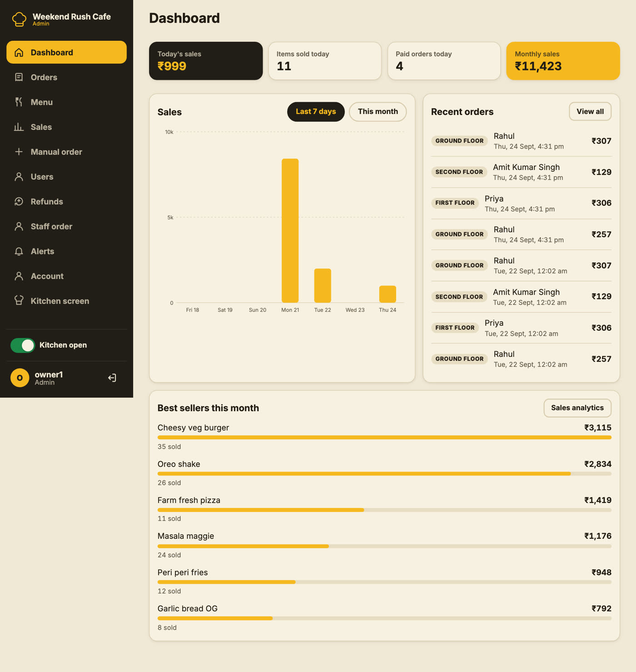
Task: Go to the Refunds menu label
Action: pos(47,202)
